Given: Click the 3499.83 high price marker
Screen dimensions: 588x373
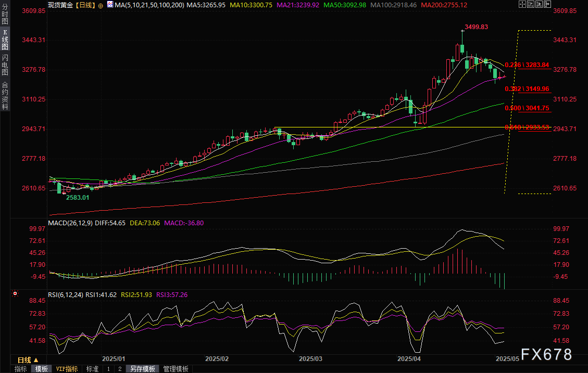Looking at the screenshot, I should click(x=476, y=27).
